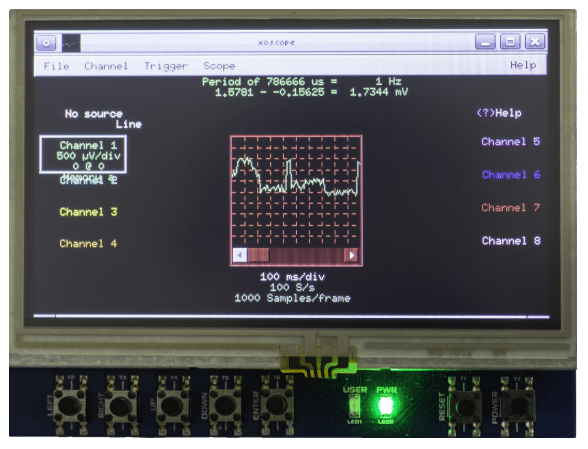Select Channel 3 label
The width and height of the screenshot is (588, 449).
(88, 212)
